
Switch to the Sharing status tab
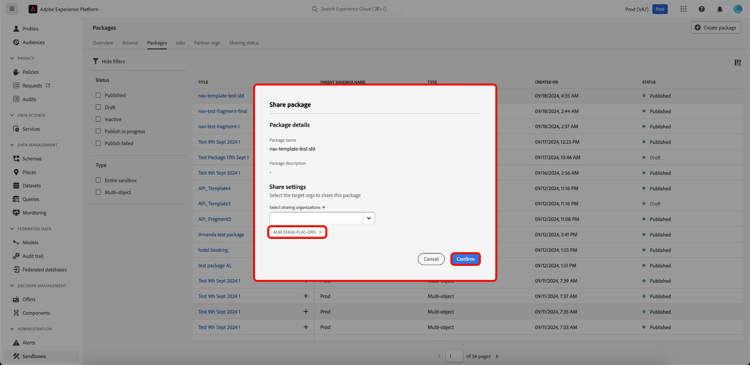point(244,43)
